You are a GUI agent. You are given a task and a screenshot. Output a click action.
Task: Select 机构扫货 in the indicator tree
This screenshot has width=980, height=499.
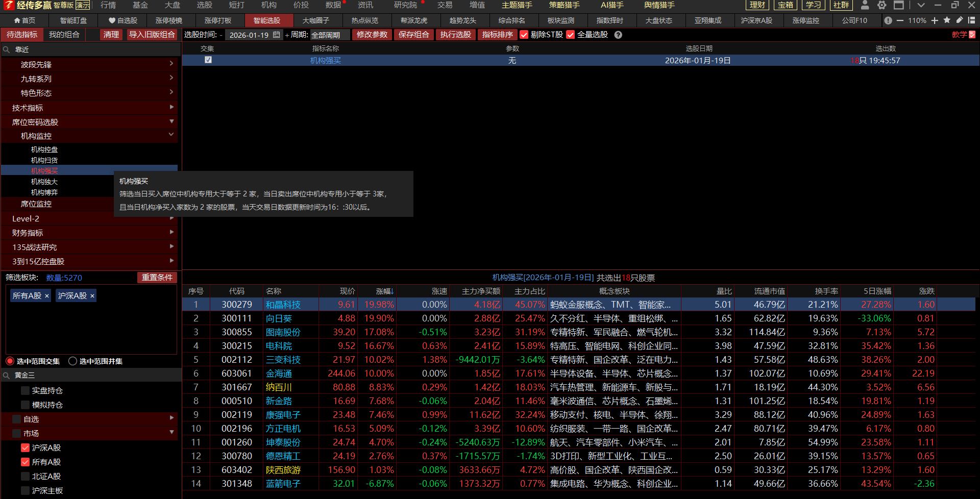coord(44,160)
